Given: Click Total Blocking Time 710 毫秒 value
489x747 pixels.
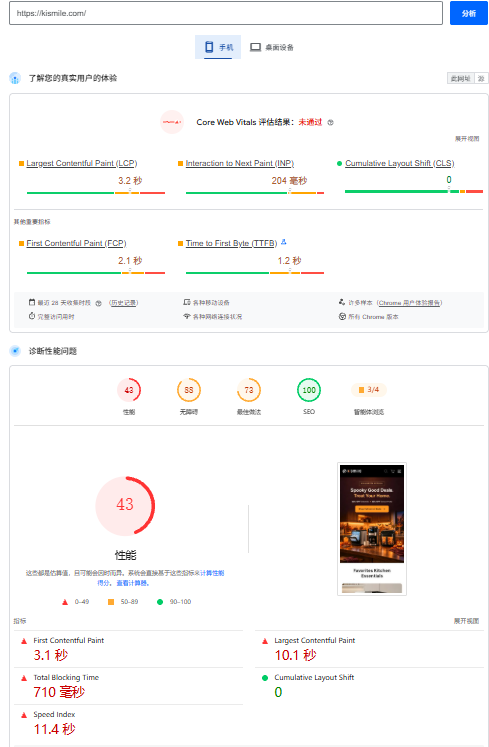Looking at the screenshot, I should (x=59, y=692).
